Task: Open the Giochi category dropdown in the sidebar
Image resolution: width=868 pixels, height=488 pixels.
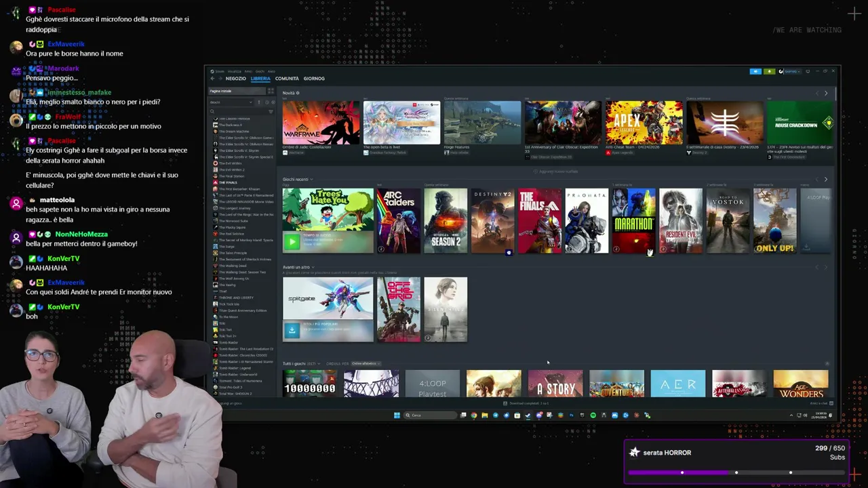Action: [231, 102]
